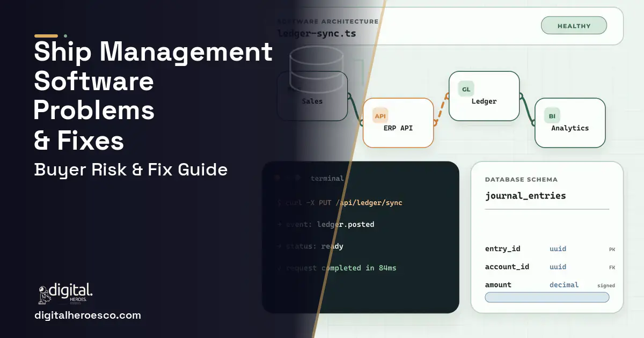Click the signed tag on amount row
The image size is (644, 338).
[x=606, y=285]
